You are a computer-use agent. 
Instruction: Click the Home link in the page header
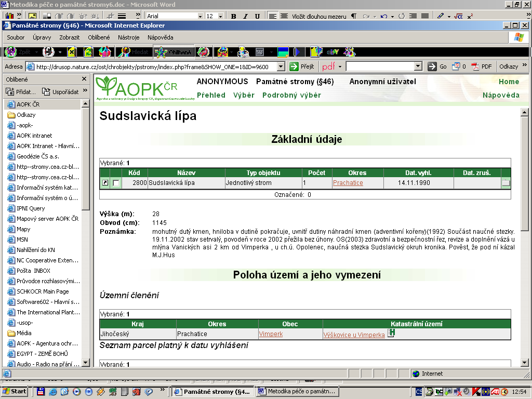[x=509, y=82]
